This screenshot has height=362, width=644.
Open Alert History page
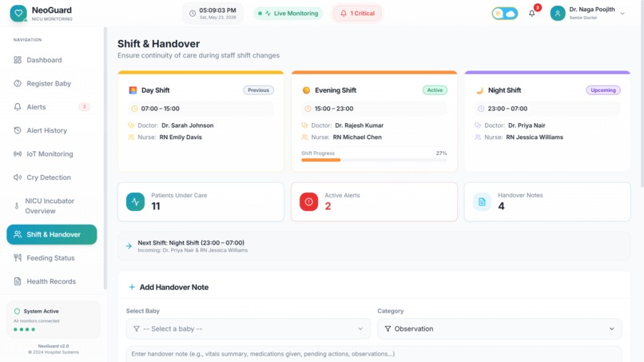coord(52,130)
